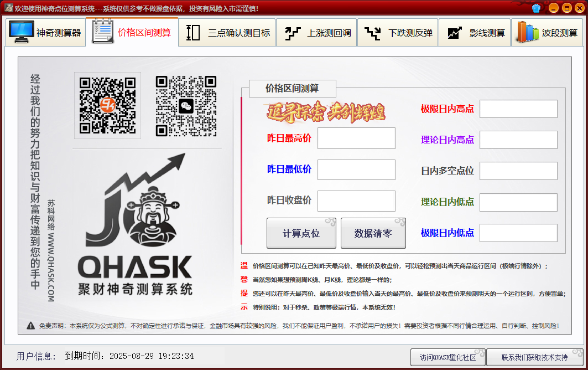588x370 pixels.
Task: Click the upward stair arrow icon
Action: click(293, 33)
